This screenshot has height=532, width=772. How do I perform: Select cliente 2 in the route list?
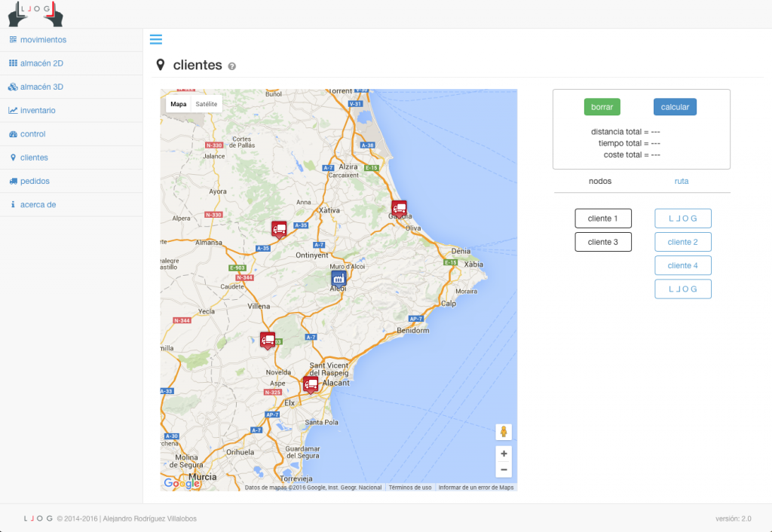pyautogui.click(x=682, y=241)
